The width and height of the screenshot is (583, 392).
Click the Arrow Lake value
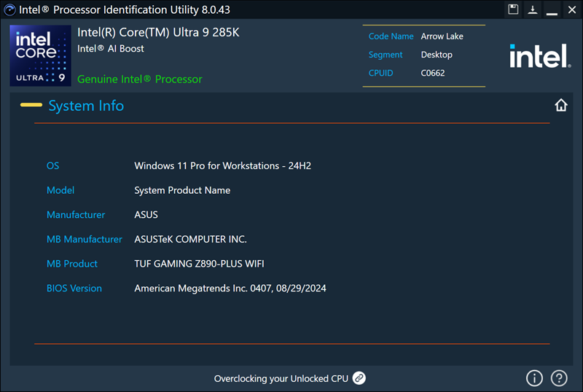pos(442,36)
